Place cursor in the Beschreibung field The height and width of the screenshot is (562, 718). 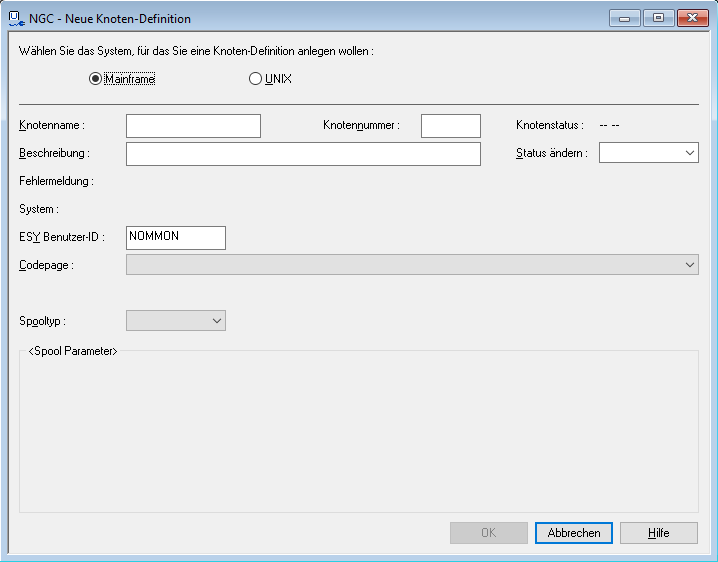click(303, 153)
